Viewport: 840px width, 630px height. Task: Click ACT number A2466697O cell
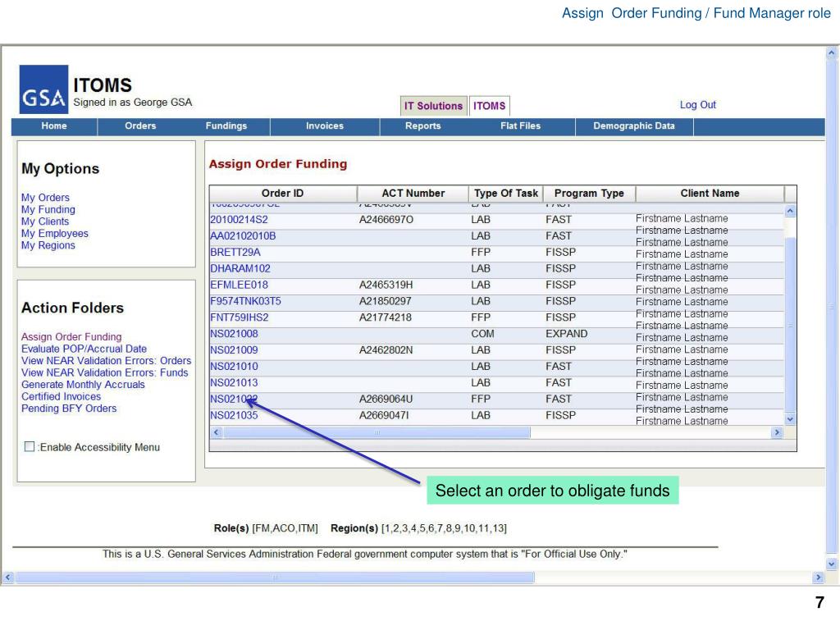coord(386,220)
